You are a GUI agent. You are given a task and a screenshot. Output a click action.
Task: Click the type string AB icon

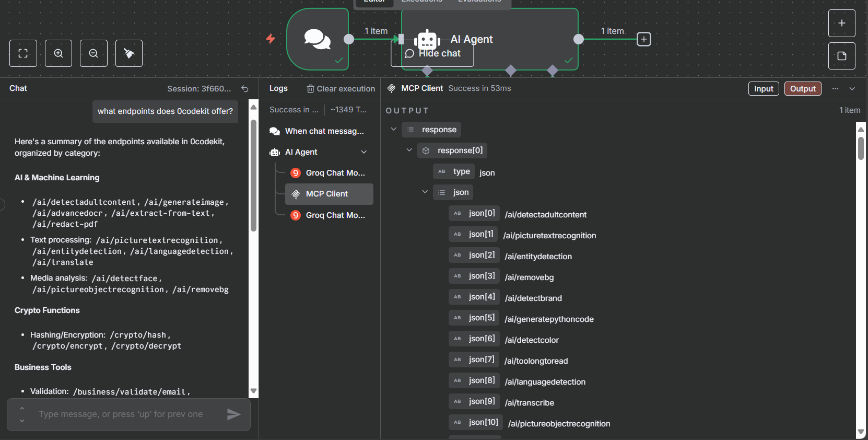(442, 171)
